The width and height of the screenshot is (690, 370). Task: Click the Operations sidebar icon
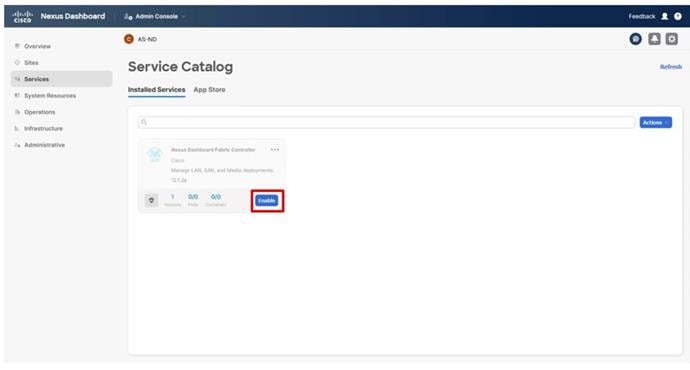coord(17,112)
